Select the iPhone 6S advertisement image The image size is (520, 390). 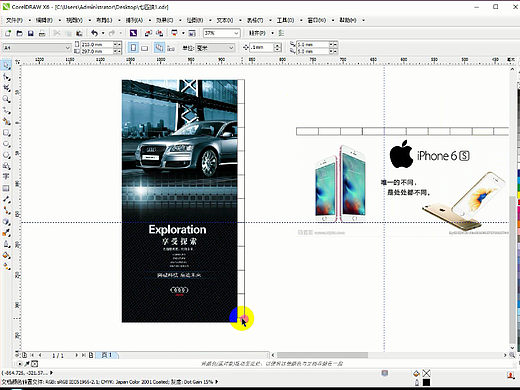pos(402,187)
